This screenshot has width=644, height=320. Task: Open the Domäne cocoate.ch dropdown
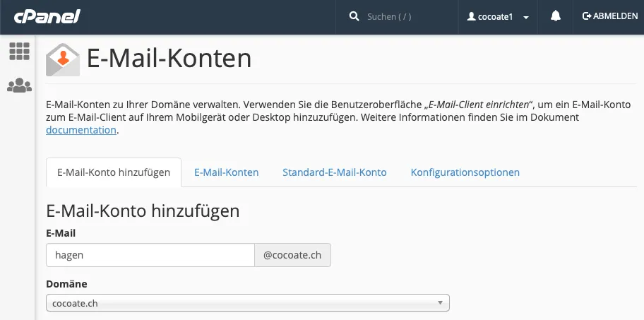pos(248,303)
